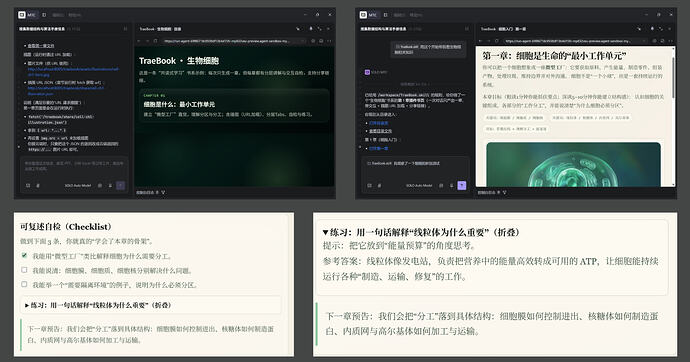Check the 细胞膜、细胞质、细胞核 checklist item
Viewport: 690px width, 362px height.
click(24, 270)
